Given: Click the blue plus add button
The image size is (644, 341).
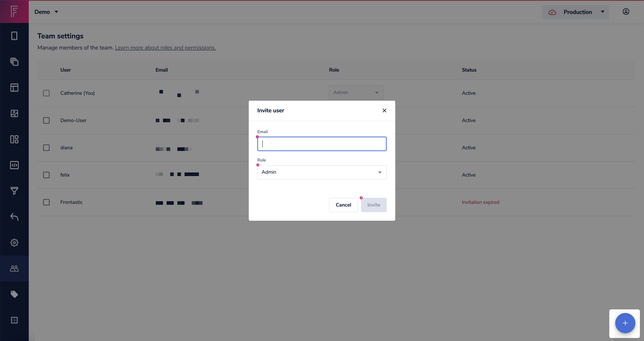Looking at the screenshot, I should coord(625,323).
